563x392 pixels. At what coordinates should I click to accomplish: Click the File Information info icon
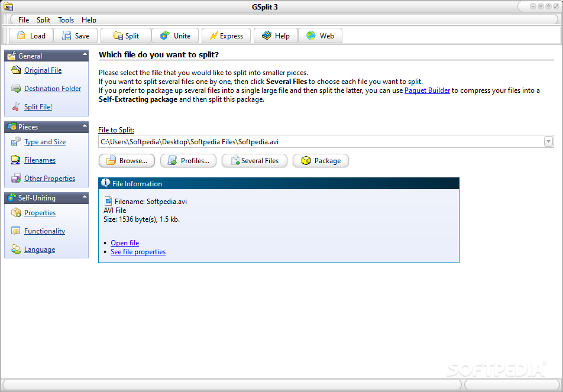tap(105, 183)
